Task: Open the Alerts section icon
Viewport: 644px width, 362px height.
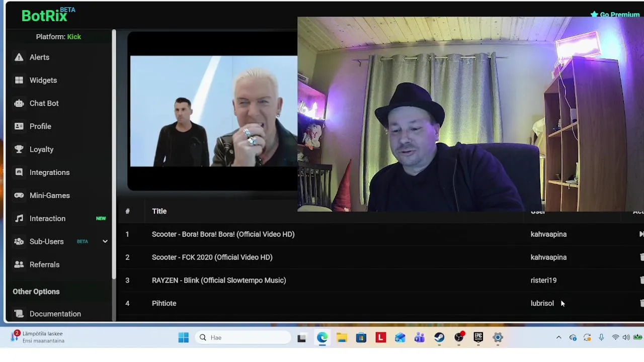Action: coord(19,57)
